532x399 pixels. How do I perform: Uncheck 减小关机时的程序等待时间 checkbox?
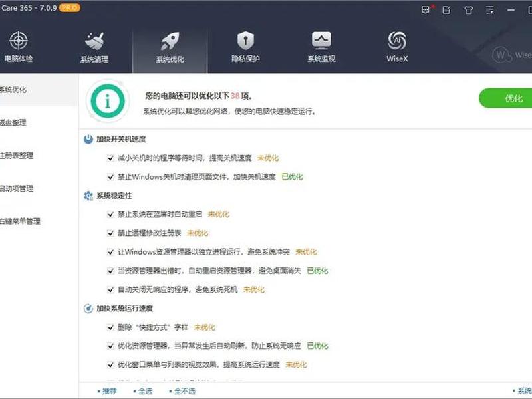coord(110,158)
